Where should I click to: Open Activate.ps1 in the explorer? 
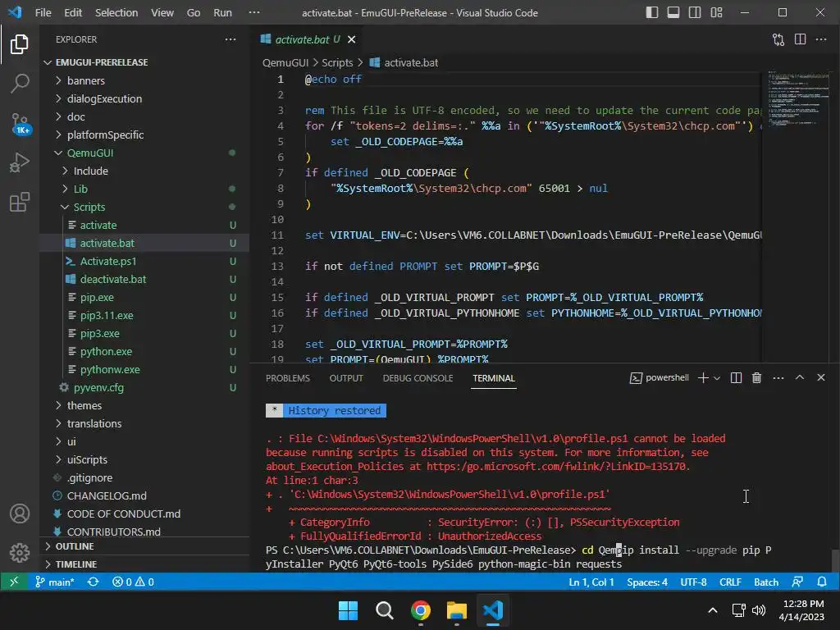[x=144, y=262]
